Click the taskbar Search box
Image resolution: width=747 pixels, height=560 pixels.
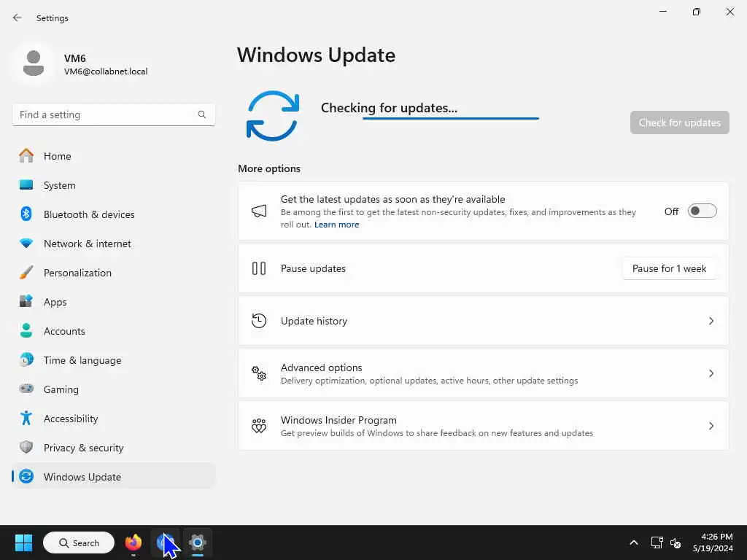[x=79, y=542]
